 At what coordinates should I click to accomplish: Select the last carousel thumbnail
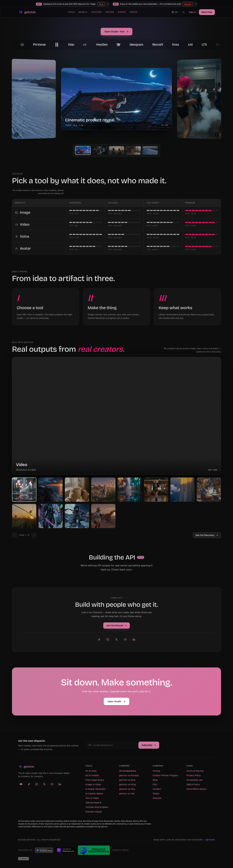point(150,150)
